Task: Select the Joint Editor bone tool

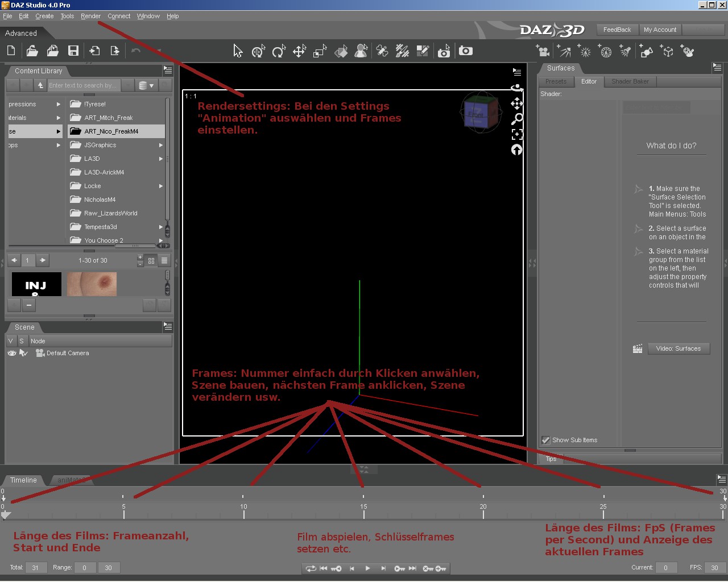Action: coord(382,52)
